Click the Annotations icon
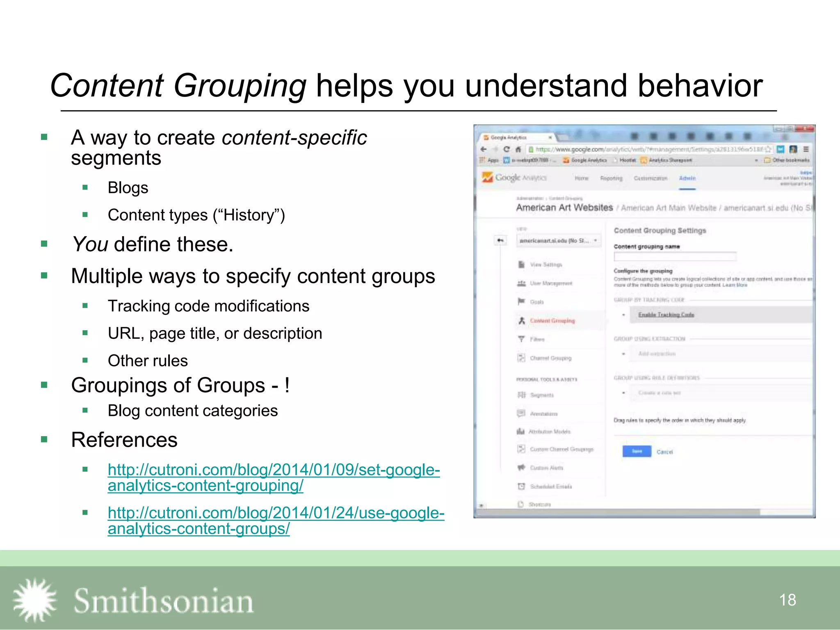Image resolution: width=840 pixels, height=630 pixels. (521, 413)
